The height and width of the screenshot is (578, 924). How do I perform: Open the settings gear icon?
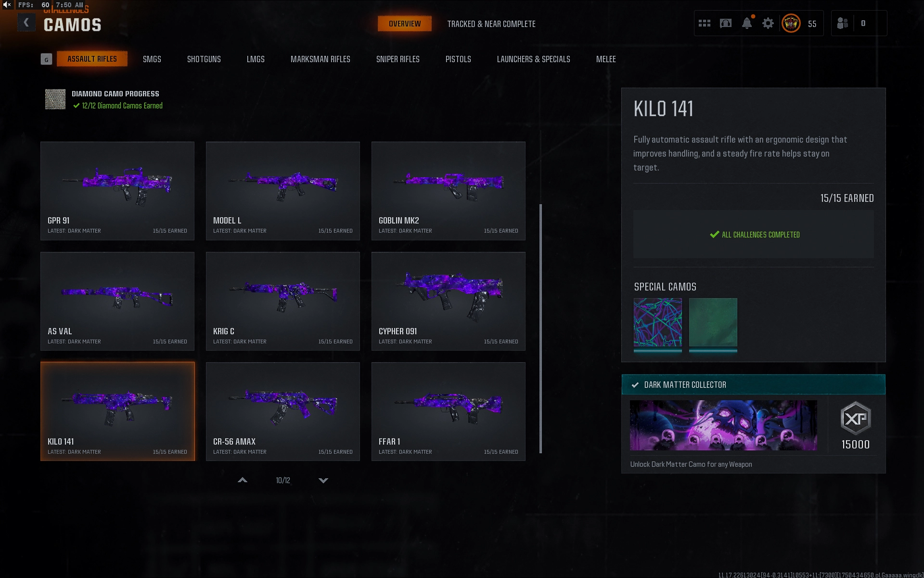point(768,23)
